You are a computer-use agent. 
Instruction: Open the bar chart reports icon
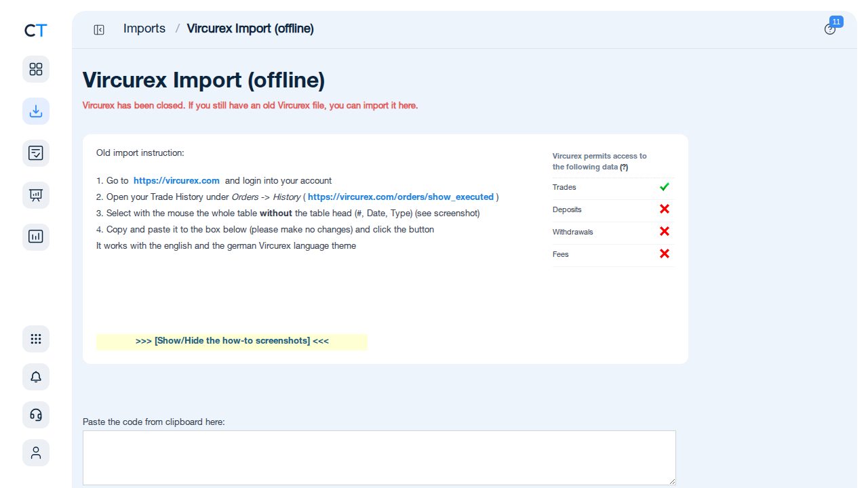tap(36, 237)
